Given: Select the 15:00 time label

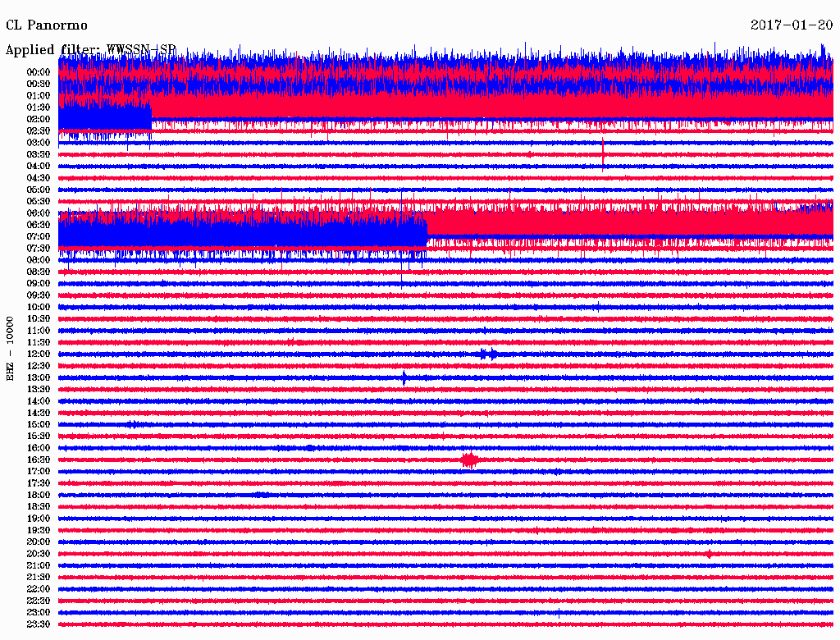Looking at the screenshot, I should (x=39, y=424).
